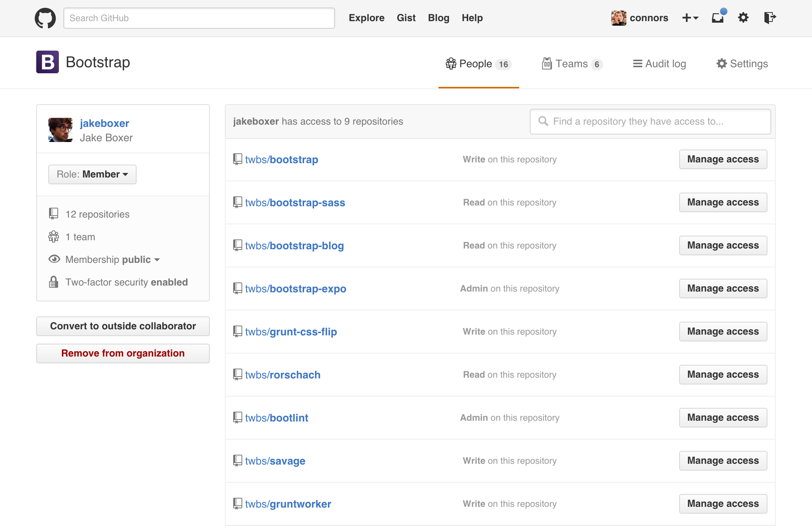This screenshot has height=531, width=812.
Task: Click the repo icon next to twbs/bootlint
Action: coord(237,417)
